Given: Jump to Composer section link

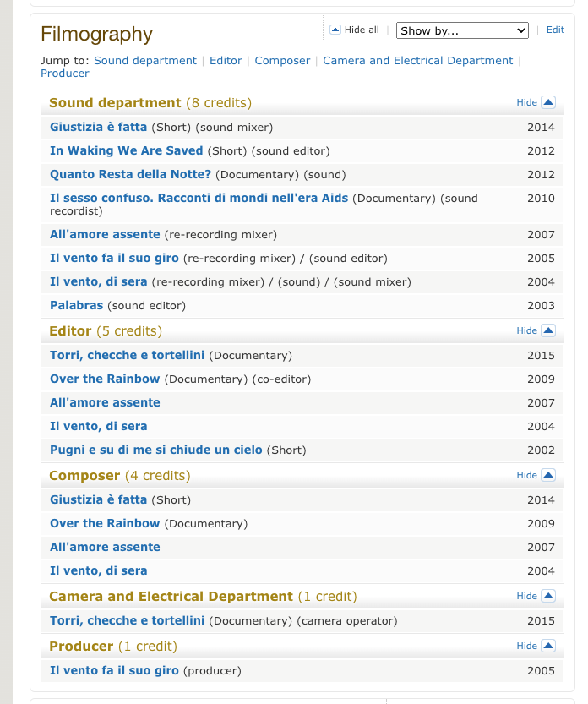Looking at the screenshot, I should tap(282, 61).
